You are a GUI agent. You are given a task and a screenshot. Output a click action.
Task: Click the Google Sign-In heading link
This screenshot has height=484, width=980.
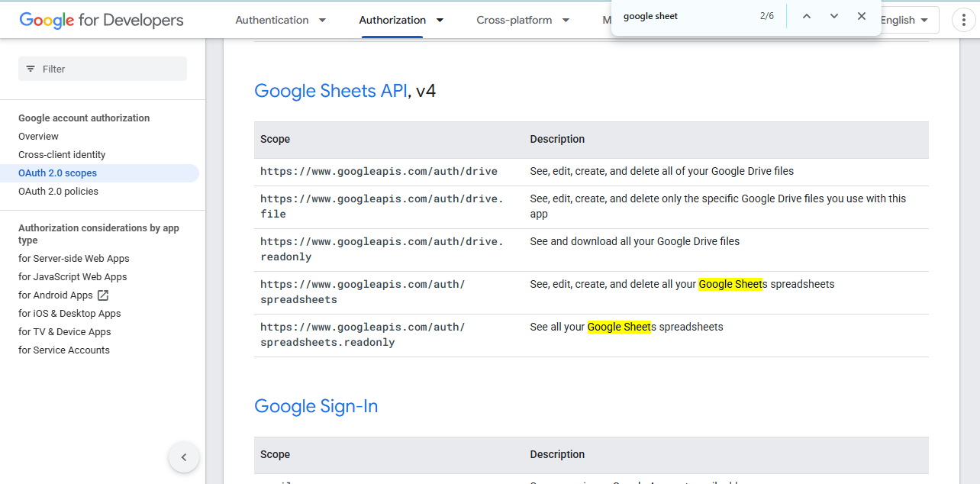click(x=316, y=406)
